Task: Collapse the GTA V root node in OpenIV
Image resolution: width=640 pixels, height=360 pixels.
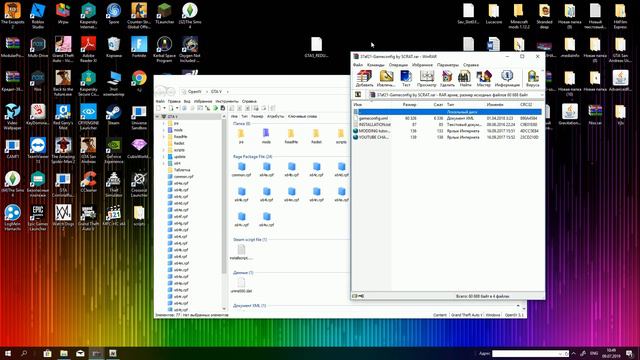Action: pos(158,117)
